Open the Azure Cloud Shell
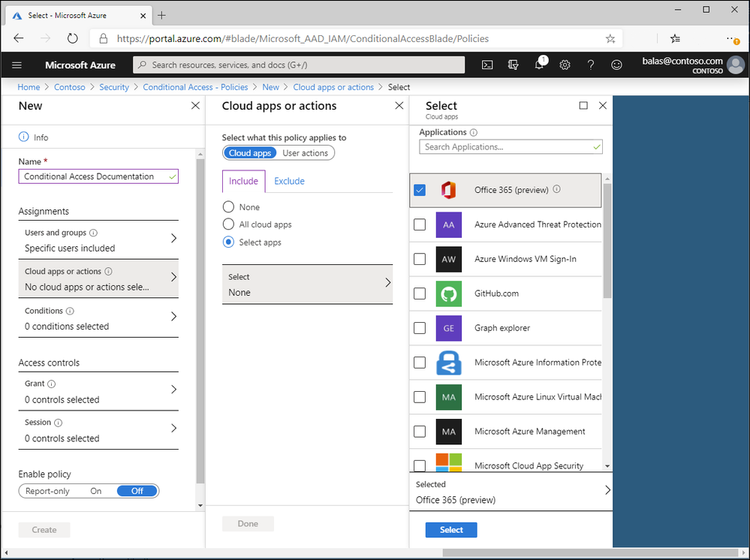Image resolution: width=750 pixels, height=560 pixels. click(487, 65)
